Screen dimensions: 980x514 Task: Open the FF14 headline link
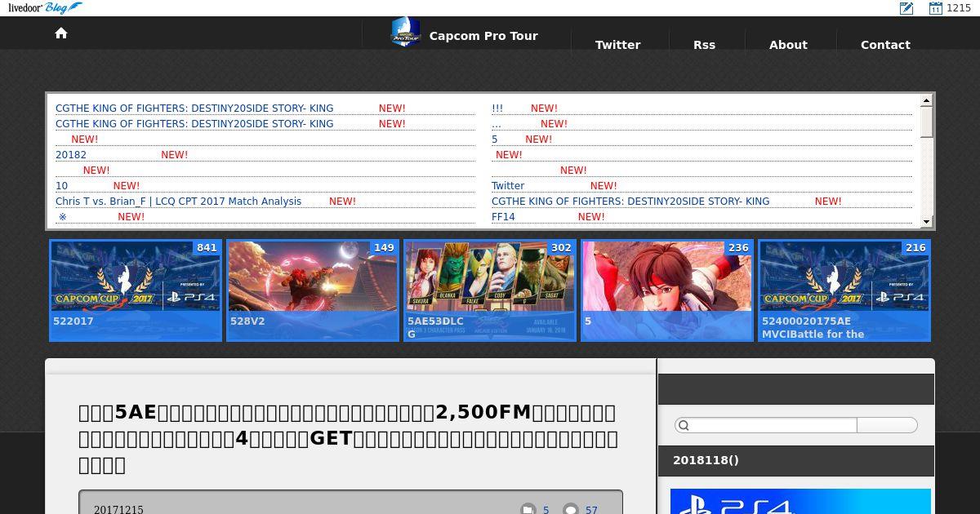coord(503,216)
